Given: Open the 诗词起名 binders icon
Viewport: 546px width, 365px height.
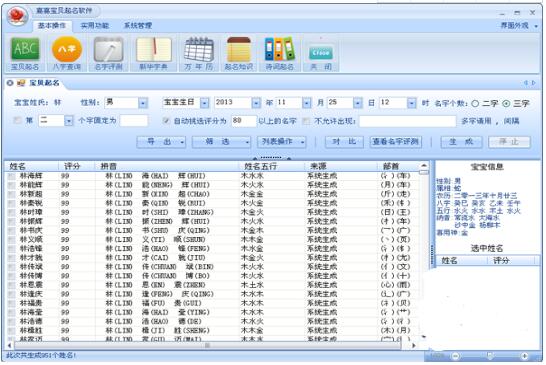Looking at the screenshot, I should click(x=279, y=54).
